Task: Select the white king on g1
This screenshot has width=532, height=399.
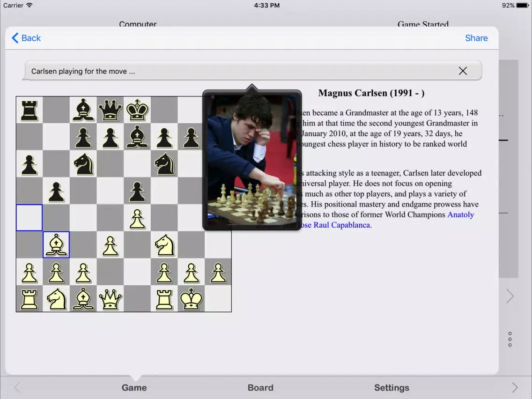Action: coord(191,299)
